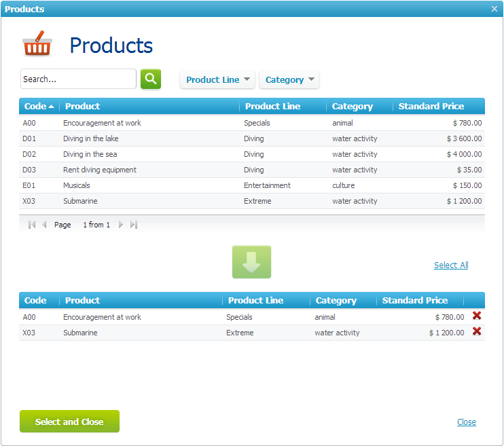
Task: Click the green magnifier search button
Action: [x=151, y=79]
